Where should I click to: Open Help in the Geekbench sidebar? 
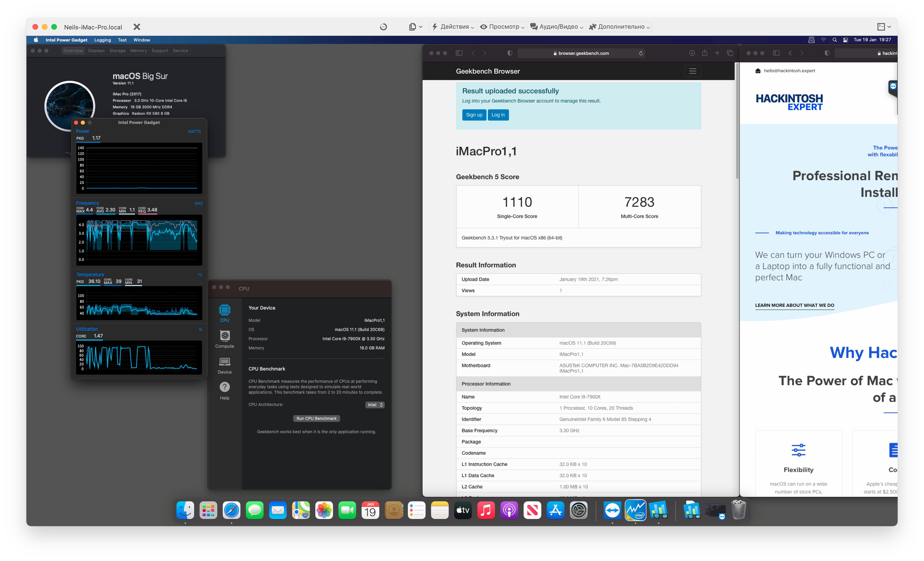[x=224, y=391]
